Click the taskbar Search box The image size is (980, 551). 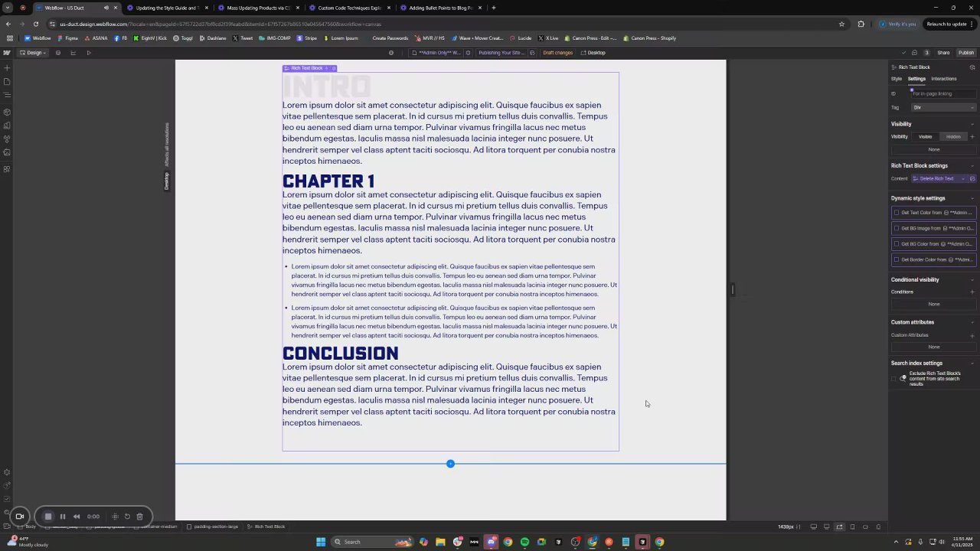(371, 542)
